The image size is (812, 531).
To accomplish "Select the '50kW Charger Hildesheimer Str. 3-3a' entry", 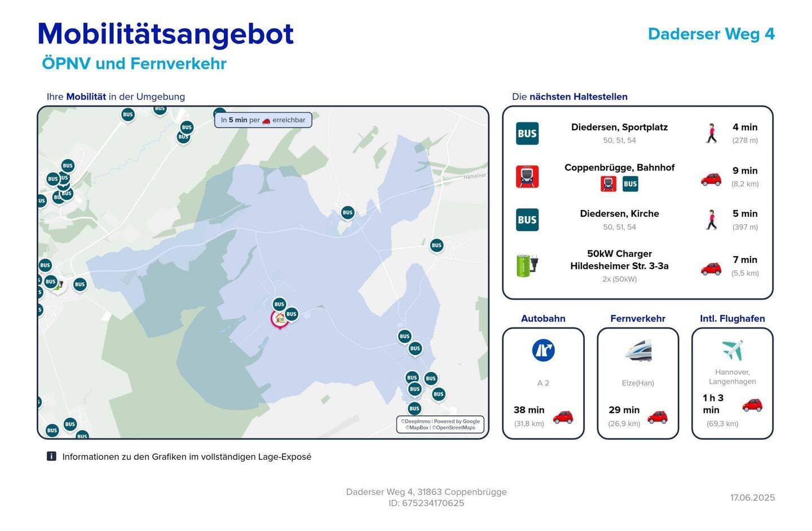I will 619,260.
